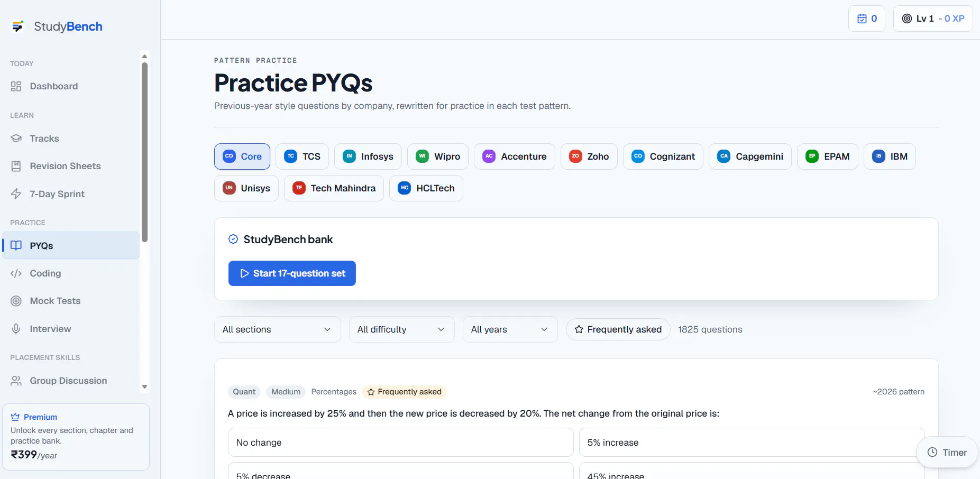This screenshot has width=980, height=479.
Task: Click the ~2026 pattern label
Action: pyautogui.click(x=899, y=392)
